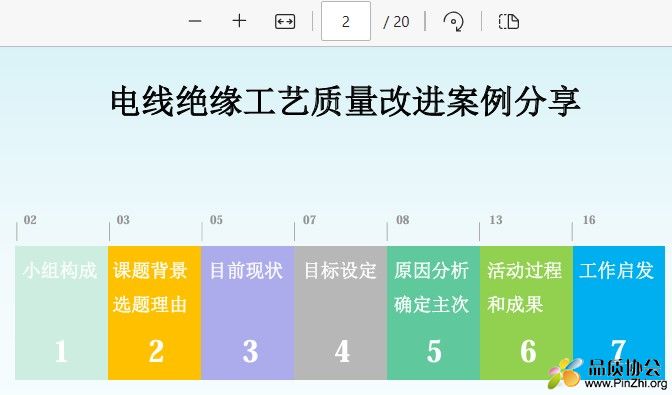This screenshot has width=672, height=395.
Task: Click the number 5 in the teal block
Action: [434, 351]
